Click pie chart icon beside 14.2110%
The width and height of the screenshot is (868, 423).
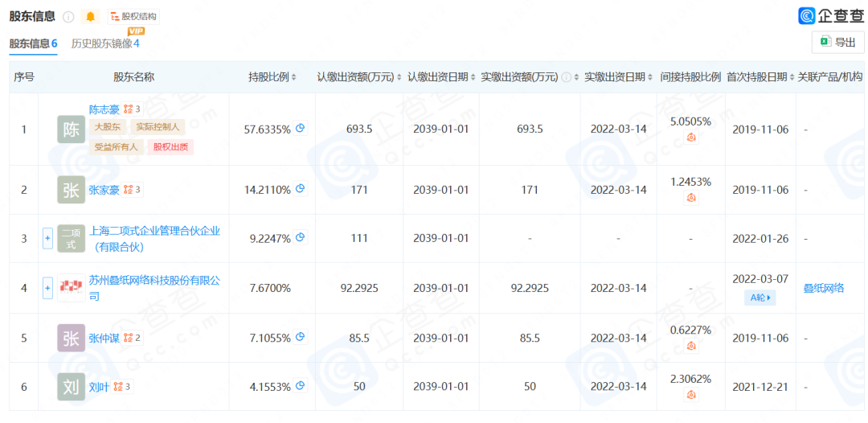[x=301, y=189]
